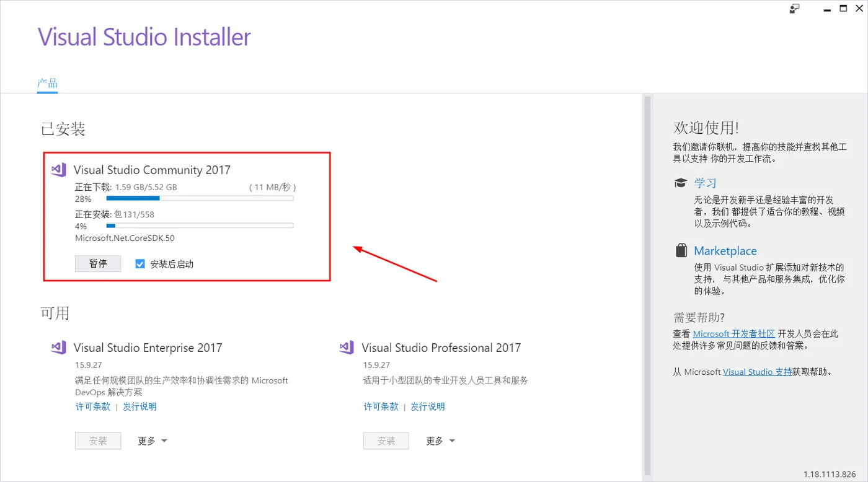Viewport: 868px width, 482px height.
Task: Click the Visual Studio Enterprise 2017 logo icon
Action: (58, 348)
